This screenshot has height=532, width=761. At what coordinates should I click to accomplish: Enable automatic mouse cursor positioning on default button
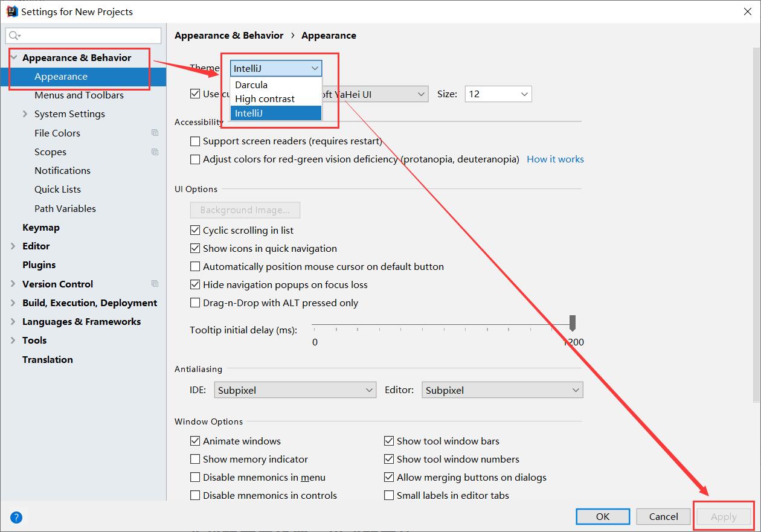coord(194,266)
